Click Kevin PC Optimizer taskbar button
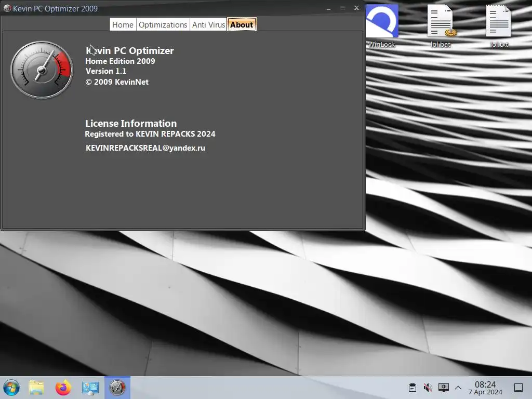This screenshot has width=532, height=399. (x=117, y=388)
